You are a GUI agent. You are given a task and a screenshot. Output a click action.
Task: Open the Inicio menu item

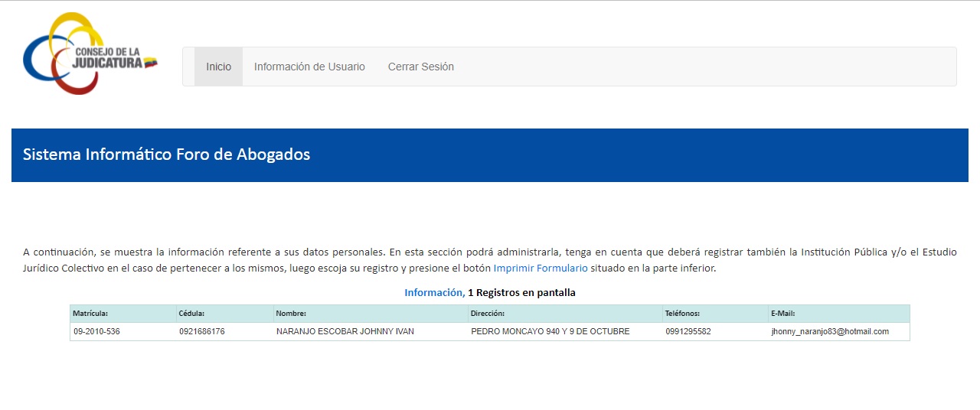[218, 67]
